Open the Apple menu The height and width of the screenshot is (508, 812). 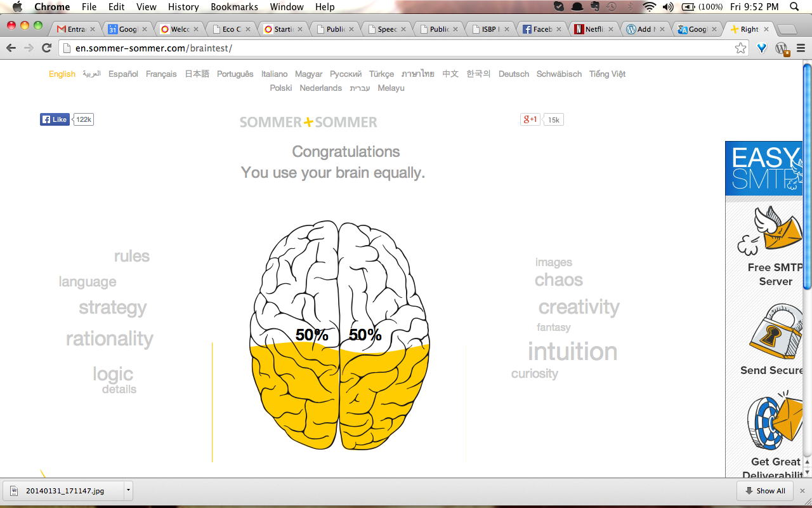(x=17, y=7)
